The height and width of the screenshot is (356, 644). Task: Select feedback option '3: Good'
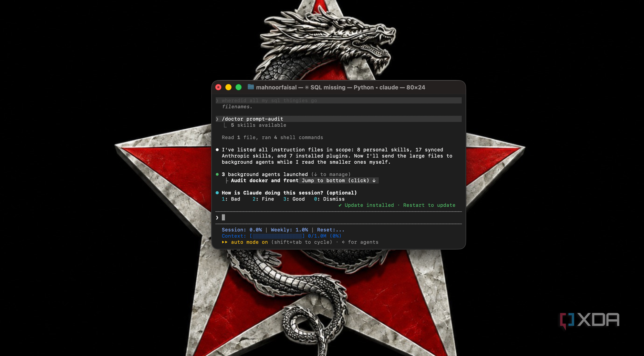coord(294,199)
